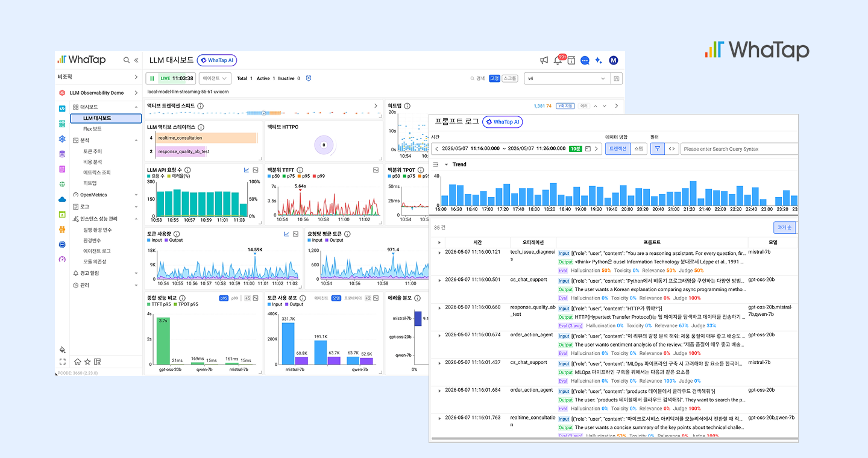Show info for LLM 액티브 스테이터스
This screenshot has height=458, width=868.
[201, 127]
